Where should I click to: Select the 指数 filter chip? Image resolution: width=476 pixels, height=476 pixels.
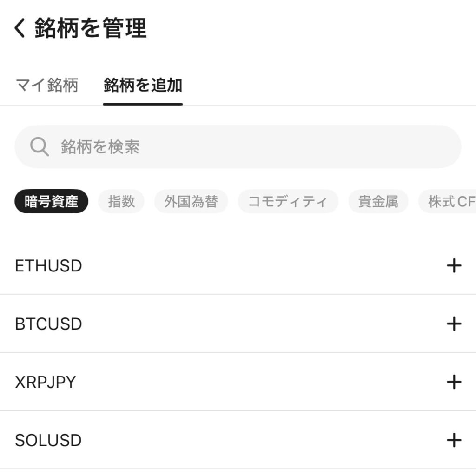121,201
